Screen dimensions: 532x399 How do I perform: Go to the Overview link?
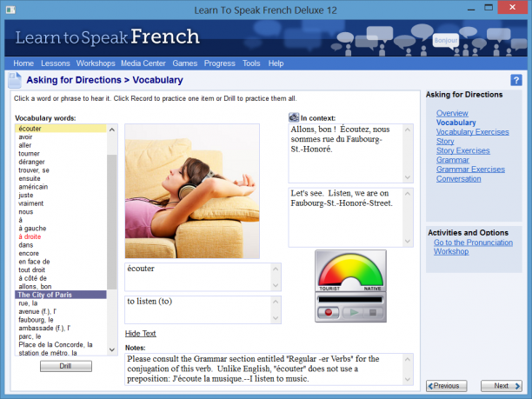(x=452, y=113)
